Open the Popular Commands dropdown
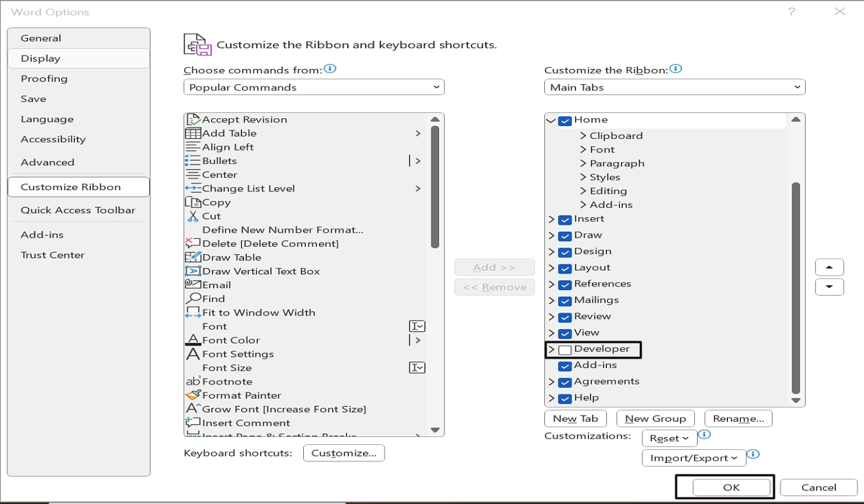The height and width of the screenshot is (504, 864). 314,87
